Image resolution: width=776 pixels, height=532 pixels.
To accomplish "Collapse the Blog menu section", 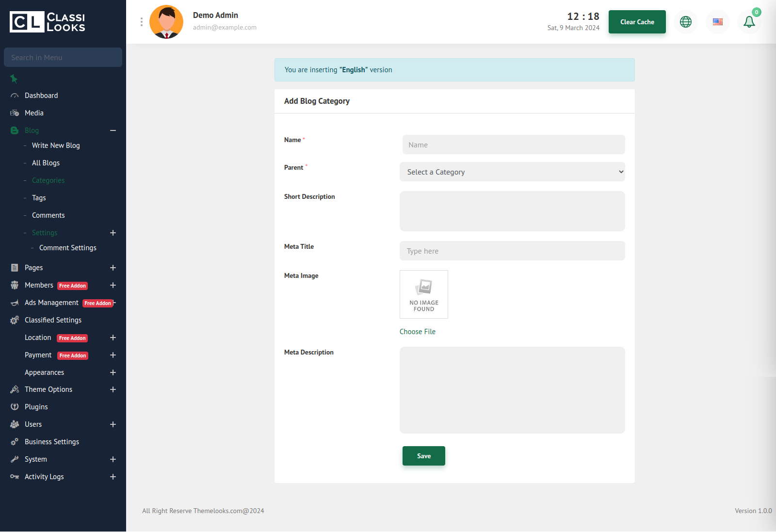I will 113,130.
